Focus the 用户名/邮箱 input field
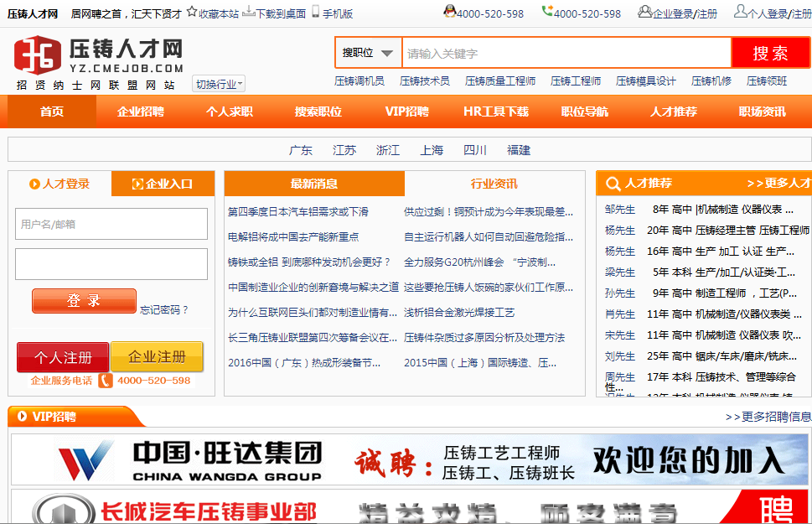The image size is (812, 524). point(111,224)
